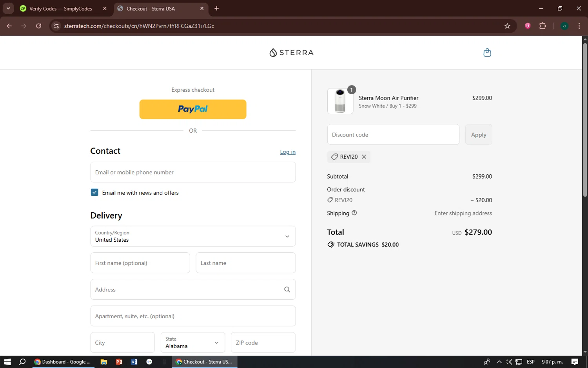Viewport: 588px width, 368px height.
Task: Focus the Discount code field
Action: (x=393, y=135)
